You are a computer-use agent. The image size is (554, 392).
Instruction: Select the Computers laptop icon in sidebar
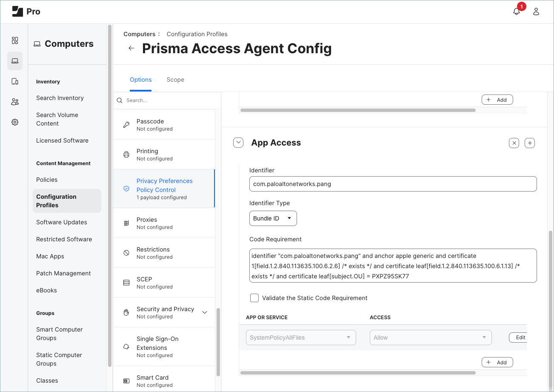(15, 61)
